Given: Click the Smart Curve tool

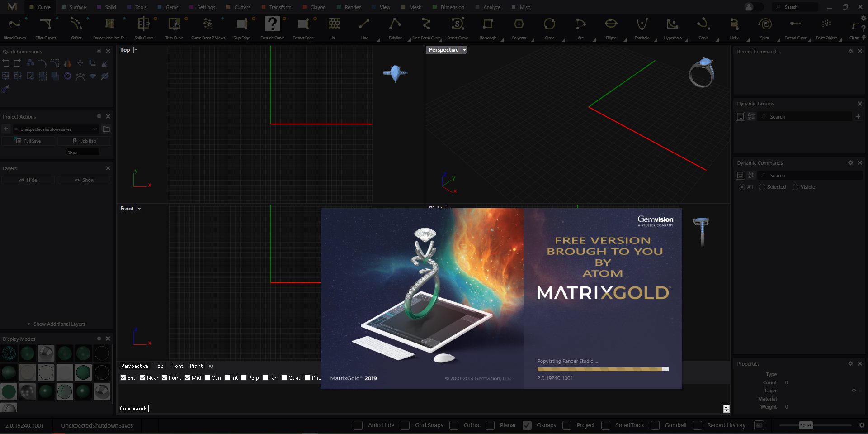Looking at the screenshot, I should pos(457,24).
